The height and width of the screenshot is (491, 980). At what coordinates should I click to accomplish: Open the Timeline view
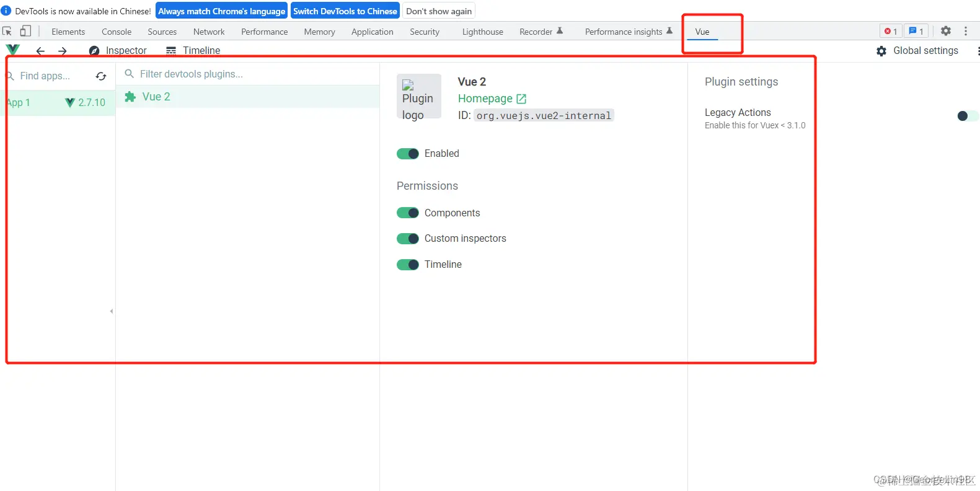193,51
